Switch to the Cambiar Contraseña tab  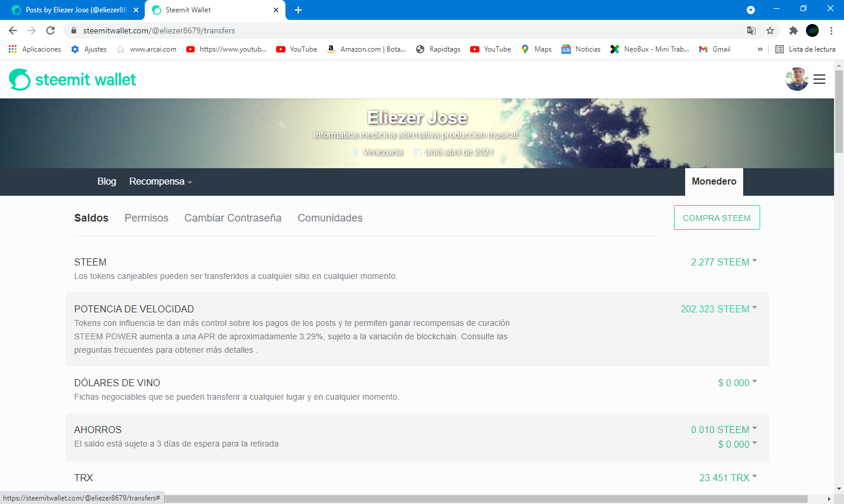tap(233, 218)
